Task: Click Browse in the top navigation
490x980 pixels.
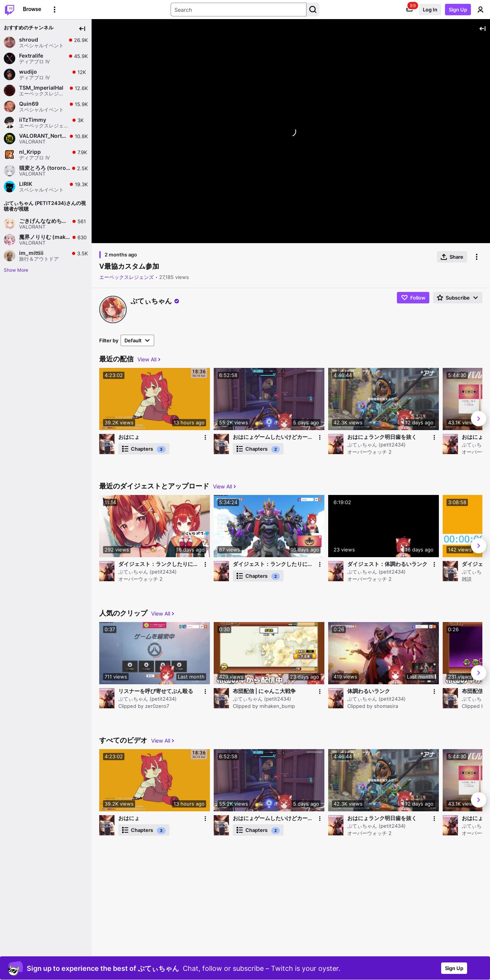Action: pyautogui.click(x=32, y=9)
